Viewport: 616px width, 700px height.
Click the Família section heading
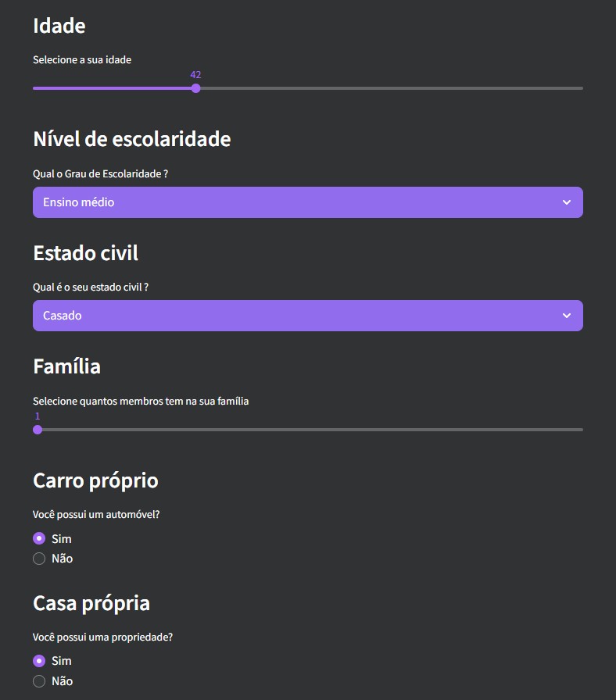66,366
